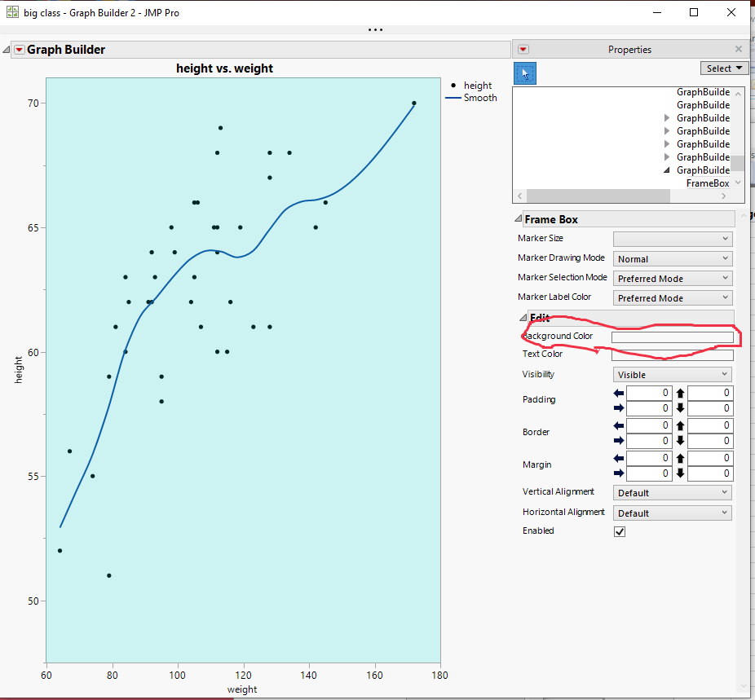Open the Horizontal Alignment dropdown
Screen dimensions: 755x700
pyautogui.click(x=672, y=513)
